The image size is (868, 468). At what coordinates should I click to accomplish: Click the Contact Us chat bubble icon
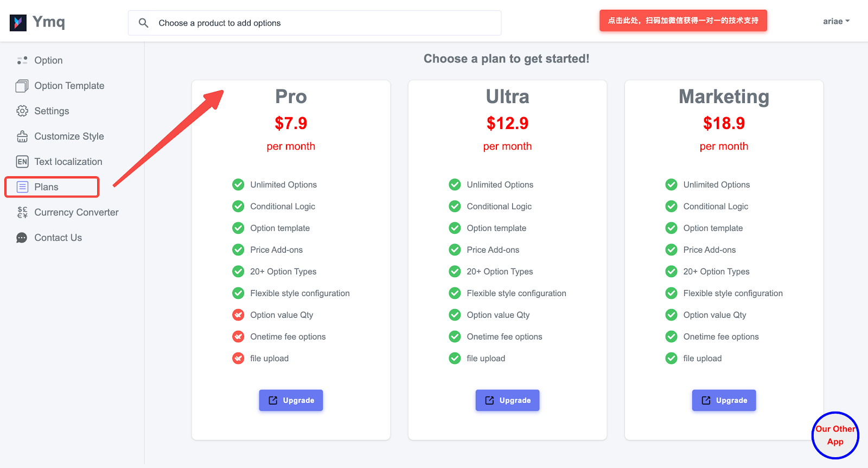22,238
